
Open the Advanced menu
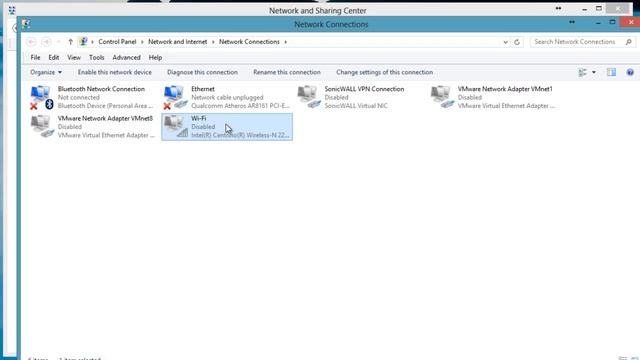[127, 58]
